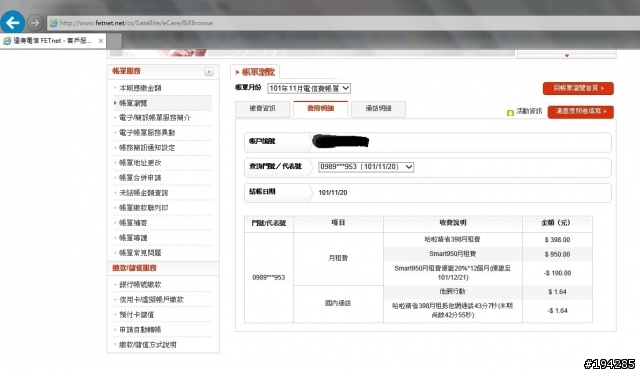
Task: Switch to the 通話明細 tab
Action: [378, 109]
